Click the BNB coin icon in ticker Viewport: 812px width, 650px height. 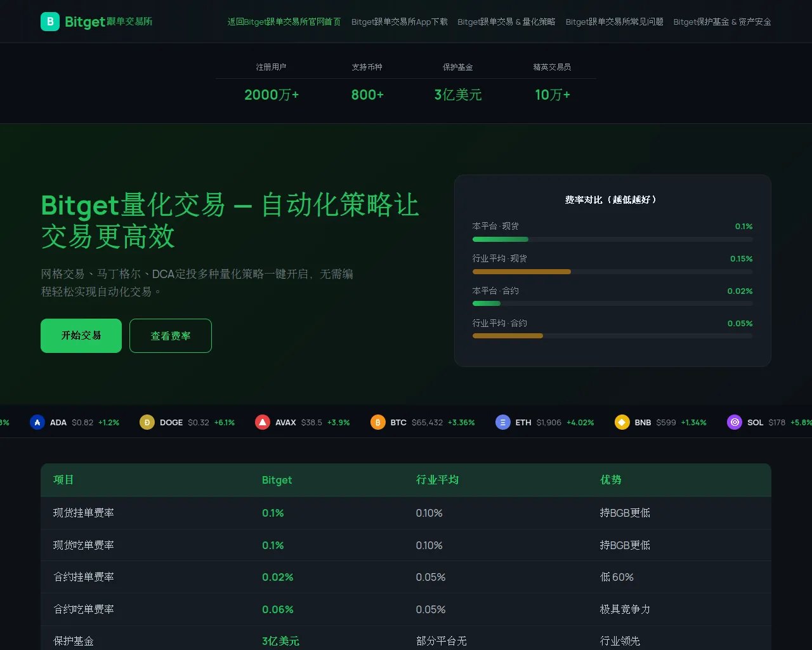[622, 422]
